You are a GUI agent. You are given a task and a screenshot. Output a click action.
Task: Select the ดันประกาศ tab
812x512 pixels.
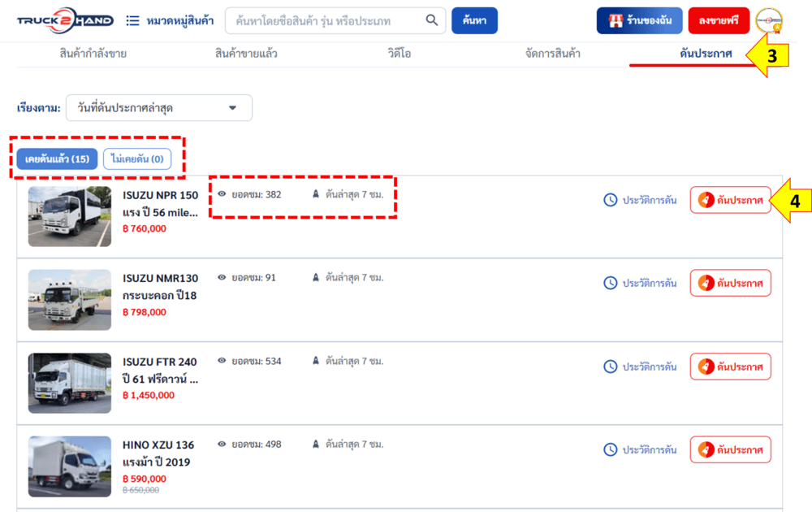click(706, 54)
